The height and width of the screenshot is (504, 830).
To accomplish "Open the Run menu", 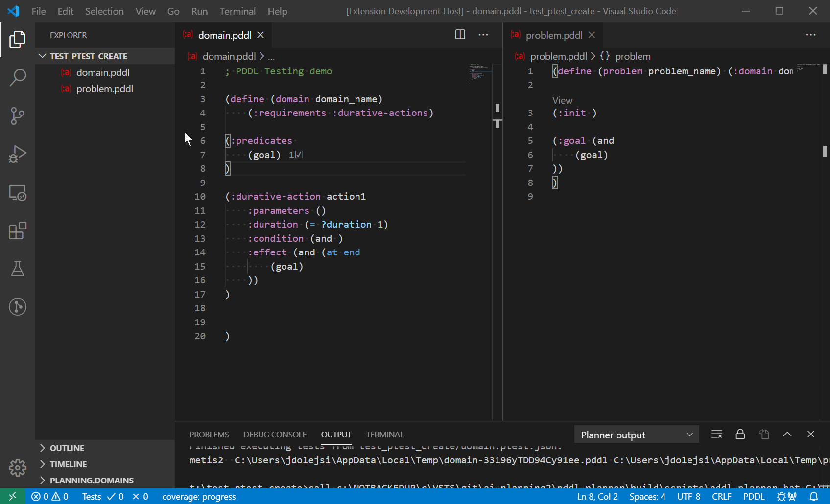I will pyautogui.click(x=199, y=11).
